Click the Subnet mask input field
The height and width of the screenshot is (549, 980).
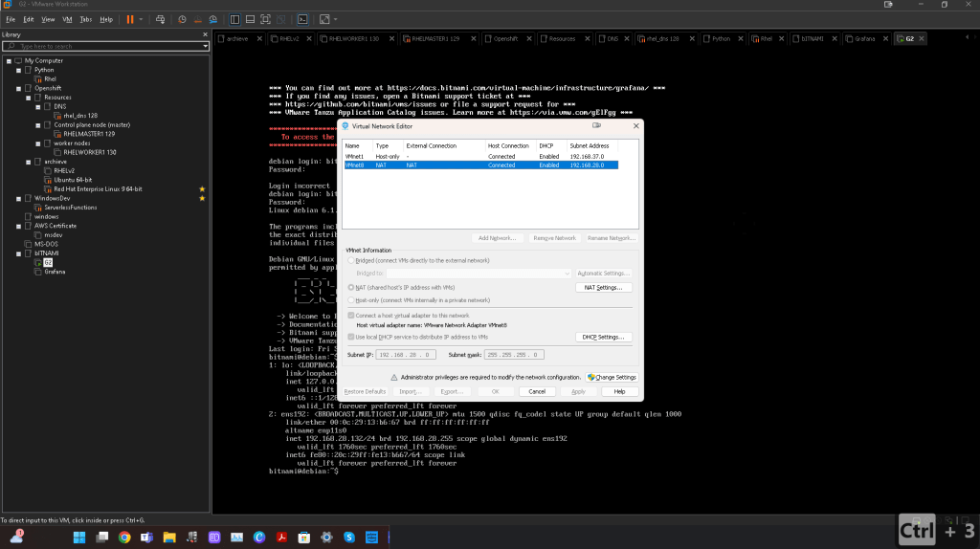tap(514, 354)
